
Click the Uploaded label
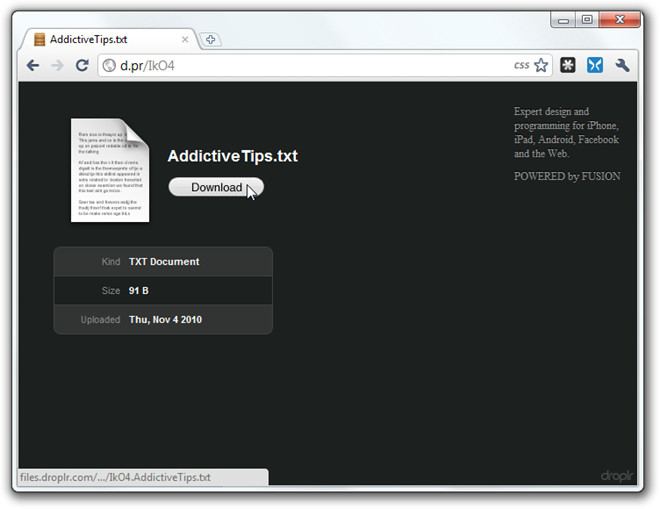coord(100,320)
